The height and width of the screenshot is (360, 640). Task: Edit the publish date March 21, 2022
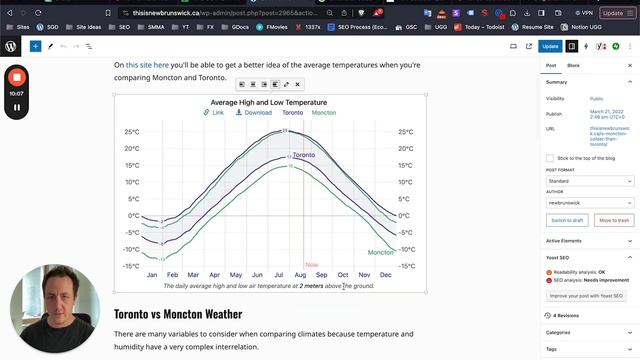pyautogui.click(x=607, y=114)
